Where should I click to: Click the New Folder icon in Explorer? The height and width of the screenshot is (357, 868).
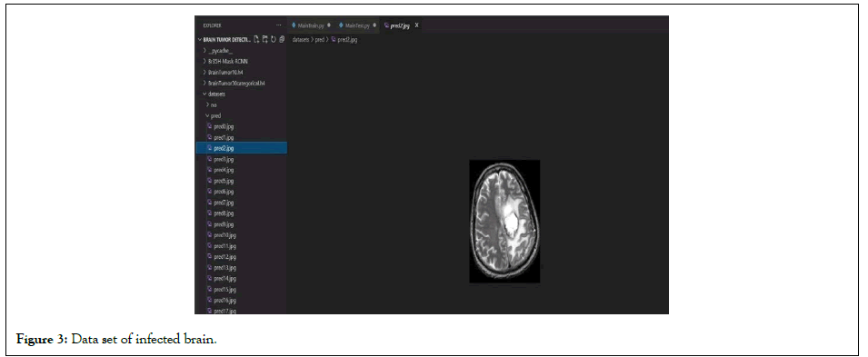pos(265,39)
